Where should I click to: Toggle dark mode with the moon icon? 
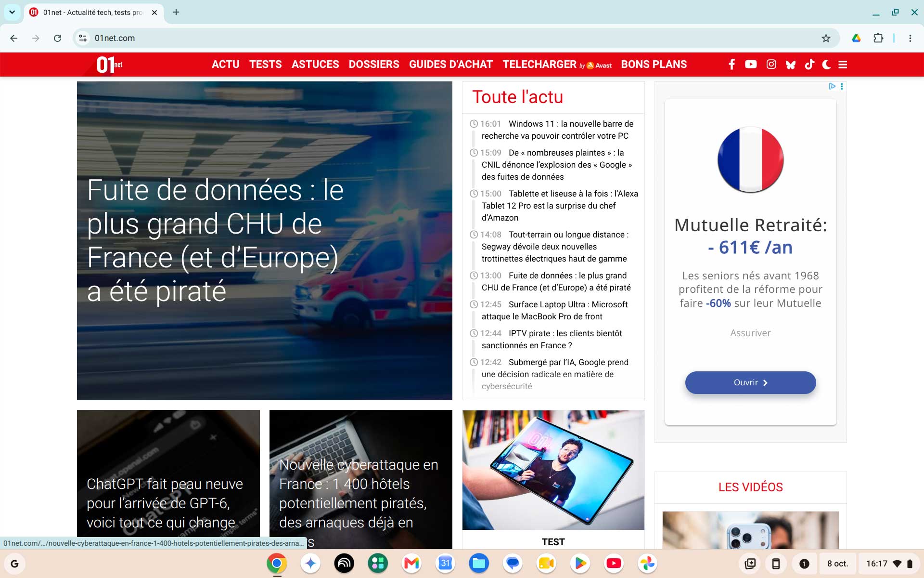tap(826, 65)
